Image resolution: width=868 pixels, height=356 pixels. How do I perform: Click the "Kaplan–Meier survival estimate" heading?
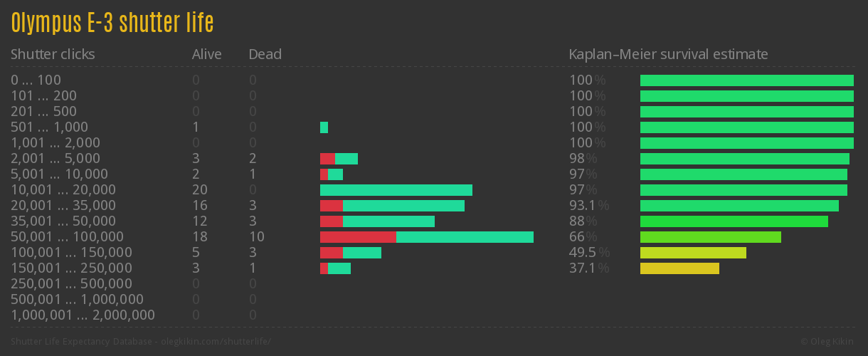[668, 54]
